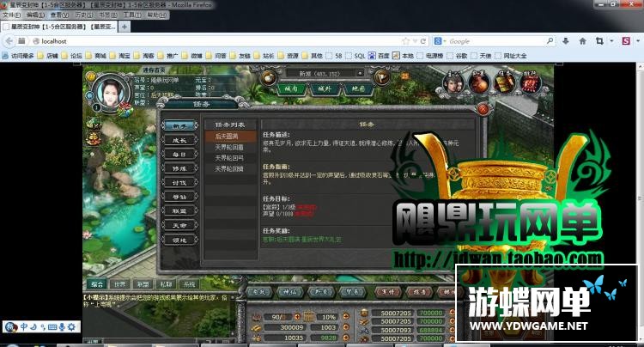Select the 修炼 quest category
The height and width of the screenshot is (347, 644).
tap(179, 169)
